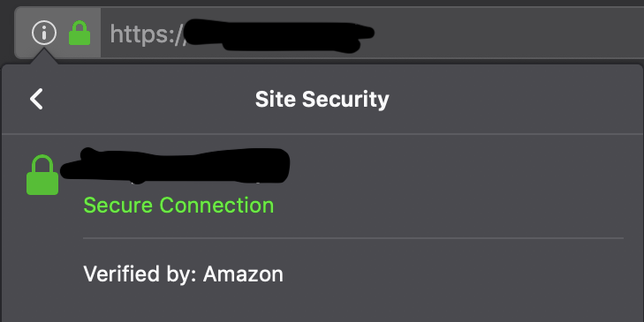Click the grey identity box around the padlock

click(x=58, y=33)
